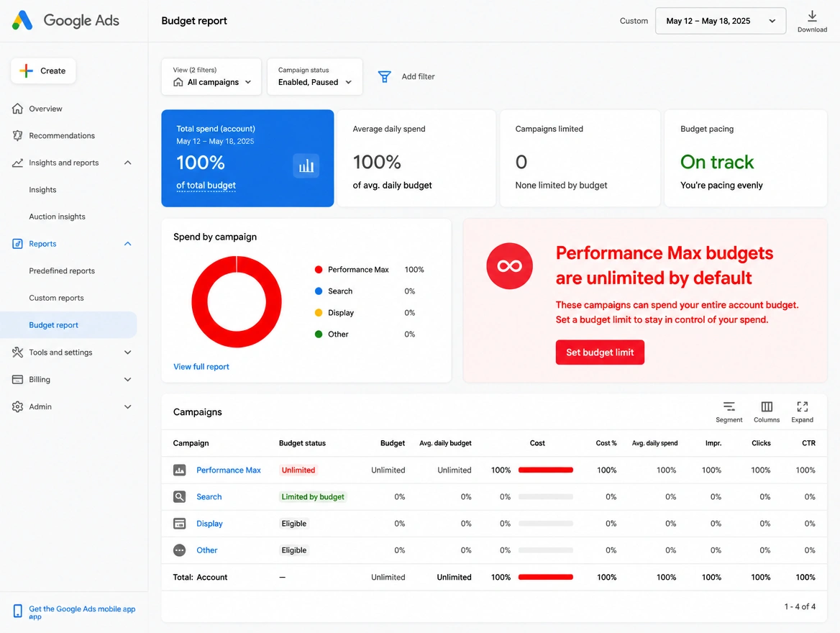Open the Other campaign link
Screen dimensions: 840x633
(207, 550)
